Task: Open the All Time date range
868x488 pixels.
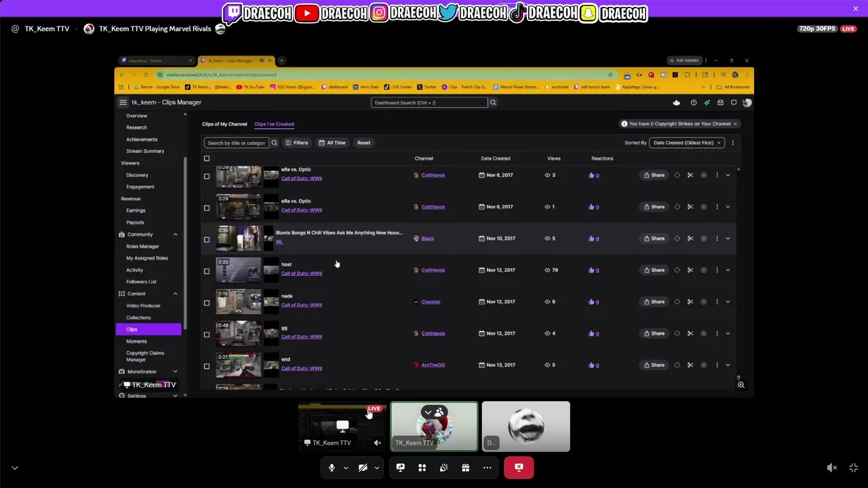Action: pos(332,143)
